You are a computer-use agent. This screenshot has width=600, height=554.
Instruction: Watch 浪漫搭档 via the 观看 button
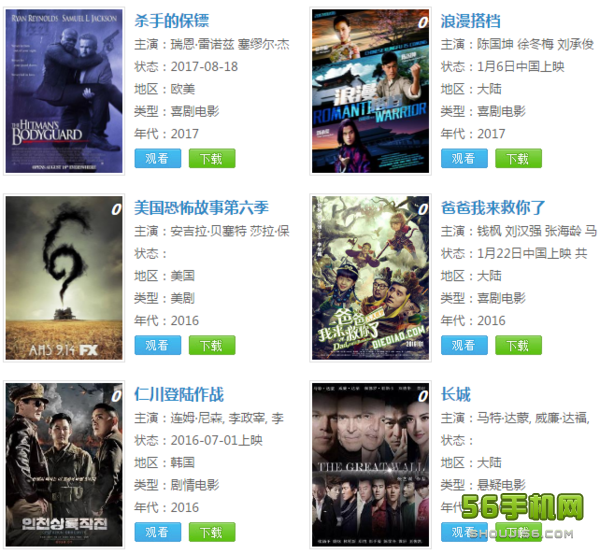(464, 158)
